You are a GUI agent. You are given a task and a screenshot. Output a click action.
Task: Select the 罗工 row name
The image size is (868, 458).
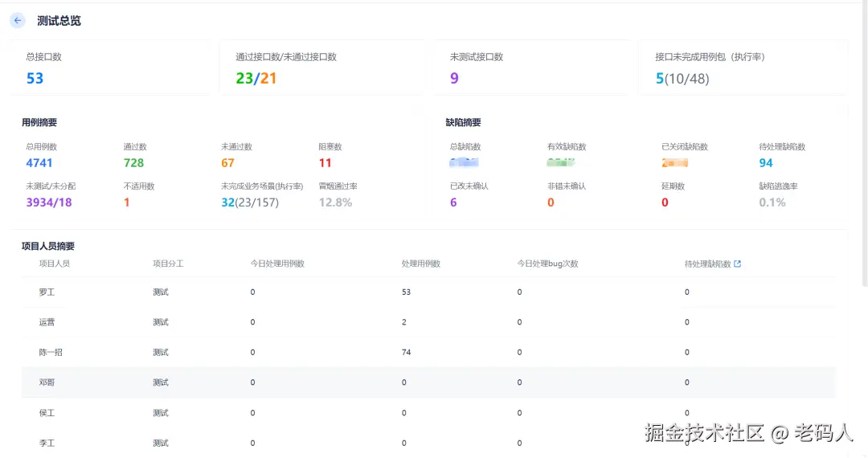point(47,292)
